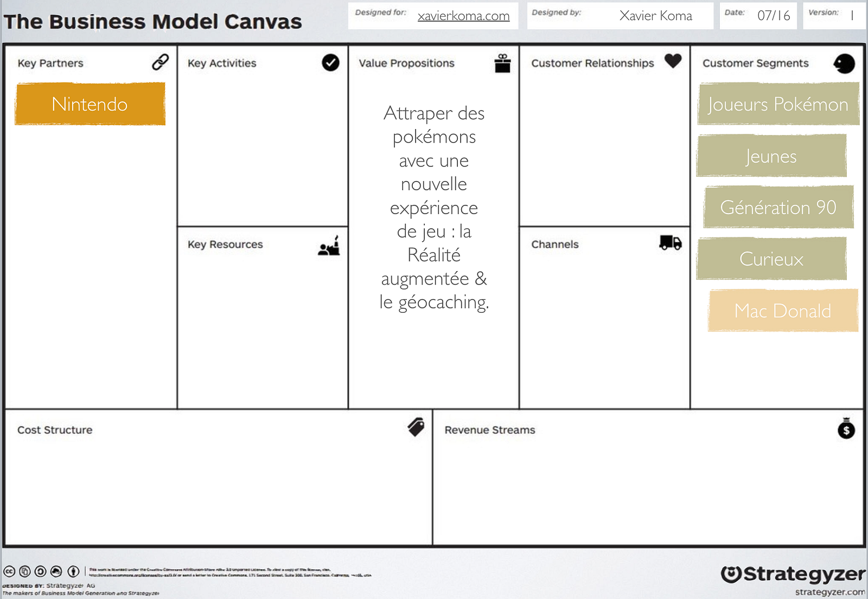Click the Key Partners chain link icon
Image resolution: width=868 pixels, height=599 pixels.
(x=160, y=62)
